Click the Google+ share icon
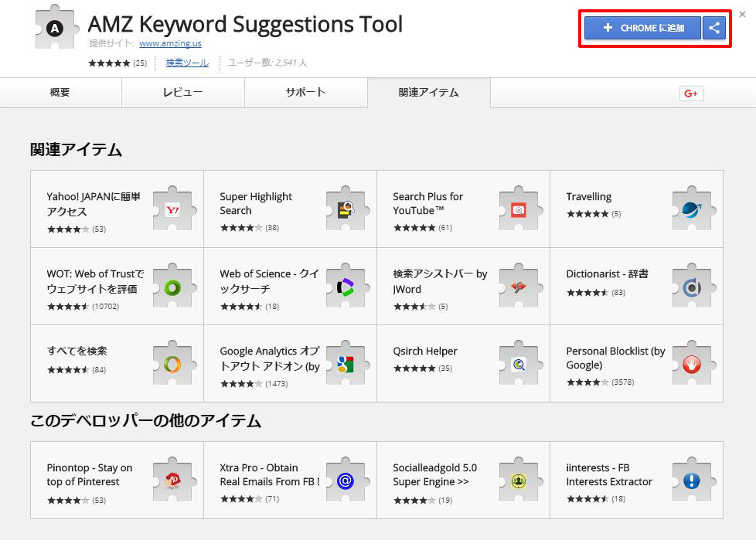The image size is (756, 540). point(691,93)
